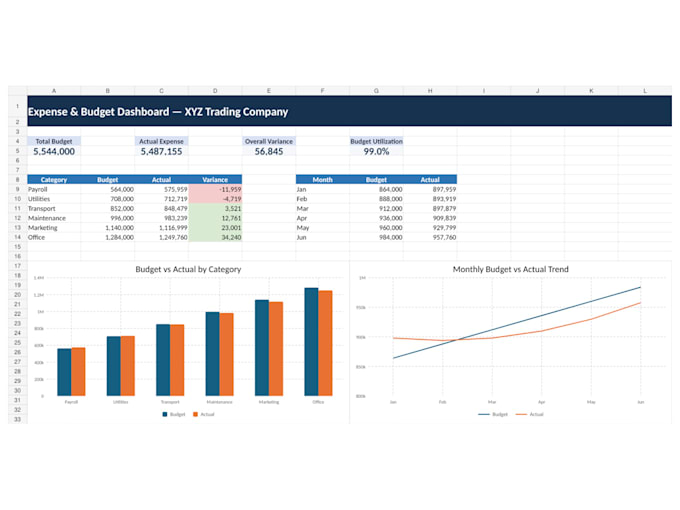680x510 pixels.
Task: Select the Payroll category cell
Action: point(54,190)
